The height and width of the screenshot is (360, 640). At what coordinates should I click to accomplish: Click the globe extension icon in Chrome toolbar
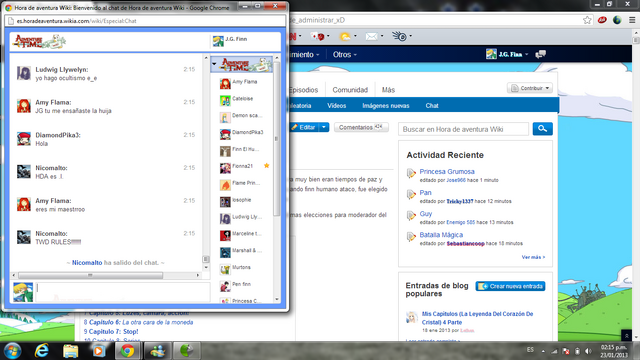(617, 20)
